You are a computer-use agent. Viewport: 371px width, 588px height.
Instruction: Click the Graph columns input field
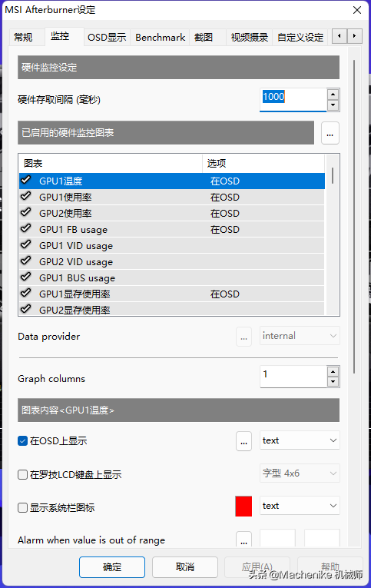(x=293, y=377)
